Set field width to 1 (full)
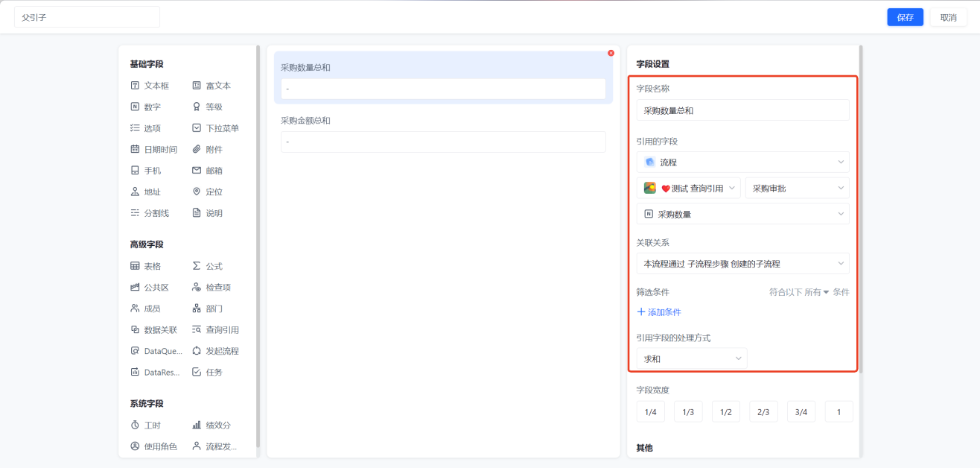 tap(839, 411)
